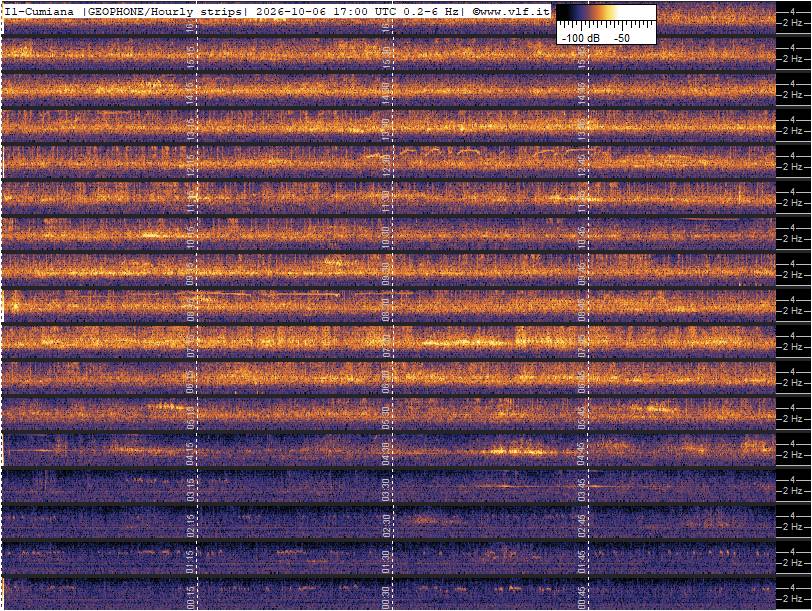812x611 pixels.
Task: Click the 00:45 time marker
Action: (583, 598)
